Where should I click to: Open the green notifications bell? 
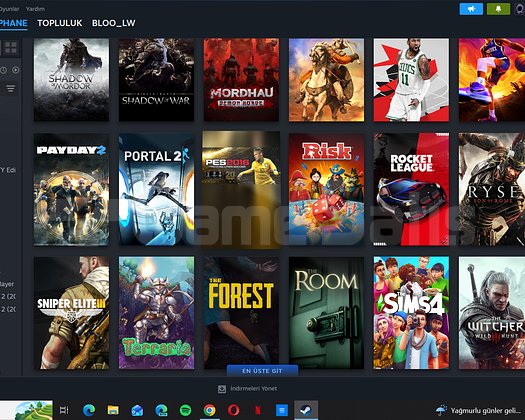click(x=499, y=9)
